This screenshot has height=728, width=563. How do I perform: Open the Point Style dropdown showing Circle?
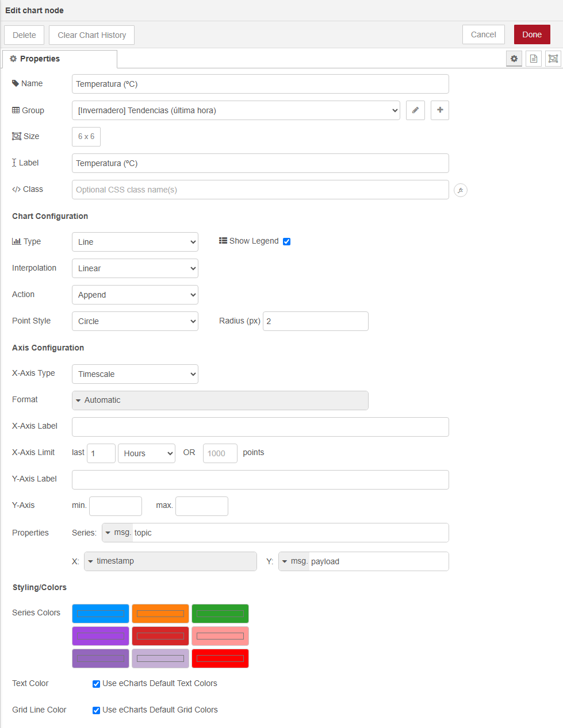[x=135, y=321]
